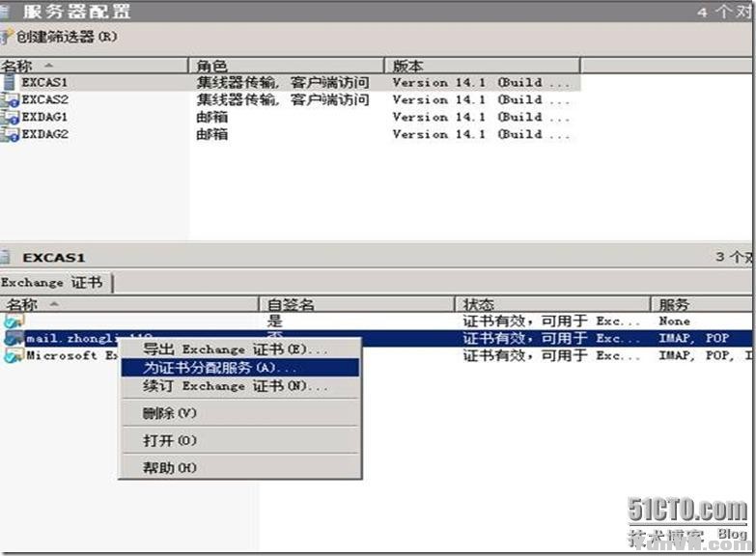
Task: Click EXDAG1 Version 14.1 cell
Action: point(481,117)
